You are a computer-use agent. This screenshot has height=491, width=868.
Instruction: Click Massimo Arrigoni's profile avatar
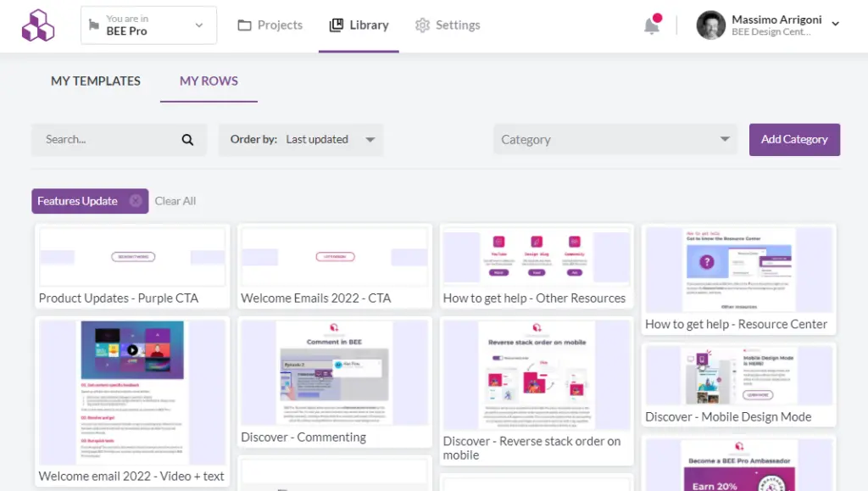coord(710,25)
